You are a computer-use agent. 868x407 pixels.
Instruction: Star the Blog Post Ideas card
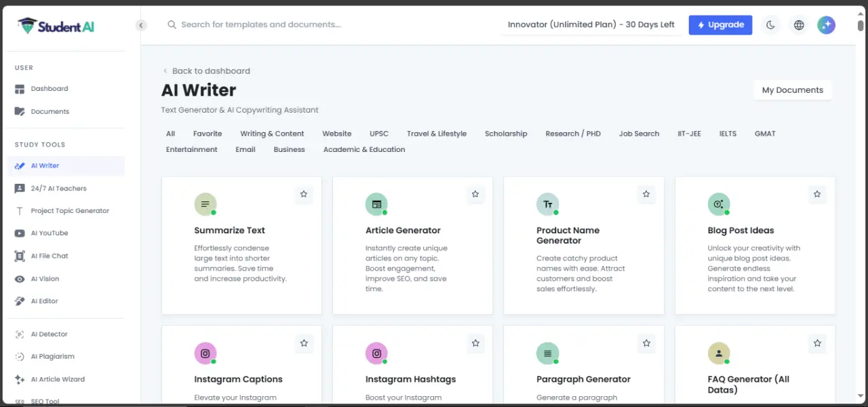[817, 194]
